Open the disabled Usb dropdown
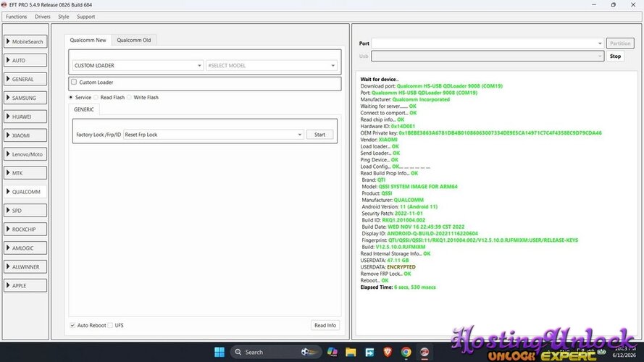 point(488,56)
